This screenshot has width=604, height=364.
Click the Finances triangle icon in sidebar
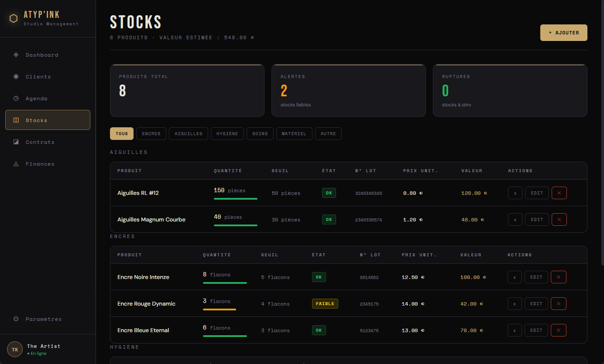coord(16,164)
